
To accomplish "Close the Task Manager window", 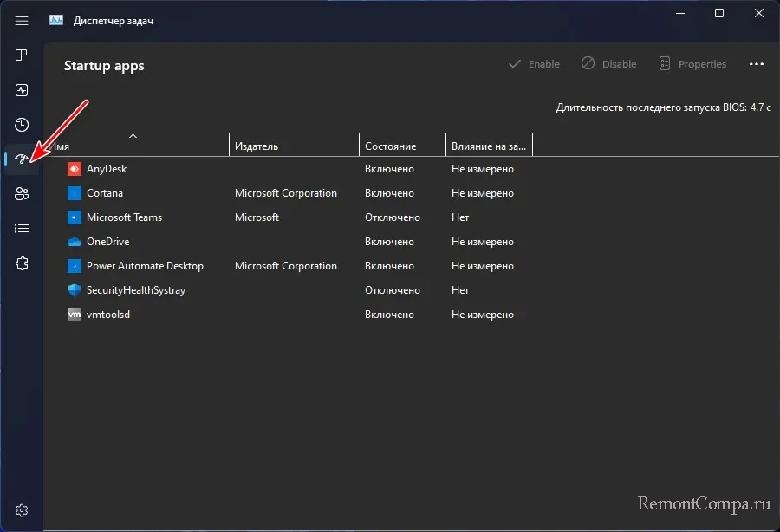I will coord(758,13).
